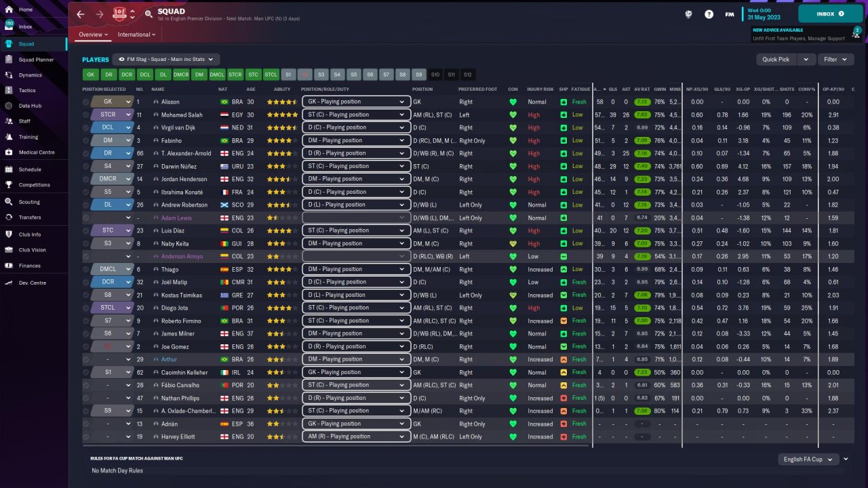Open the Training sidebar icon
This screenshot has width=868, height=488.
pyautogui.click(x=10, y=137)
